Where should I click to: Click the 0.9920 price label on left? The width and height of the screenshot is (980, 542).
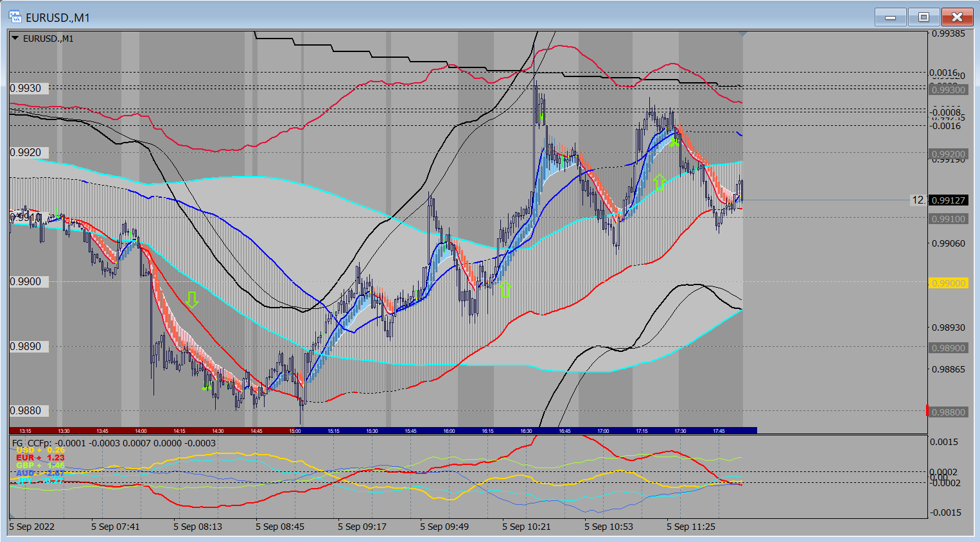[x=26, y=153]
